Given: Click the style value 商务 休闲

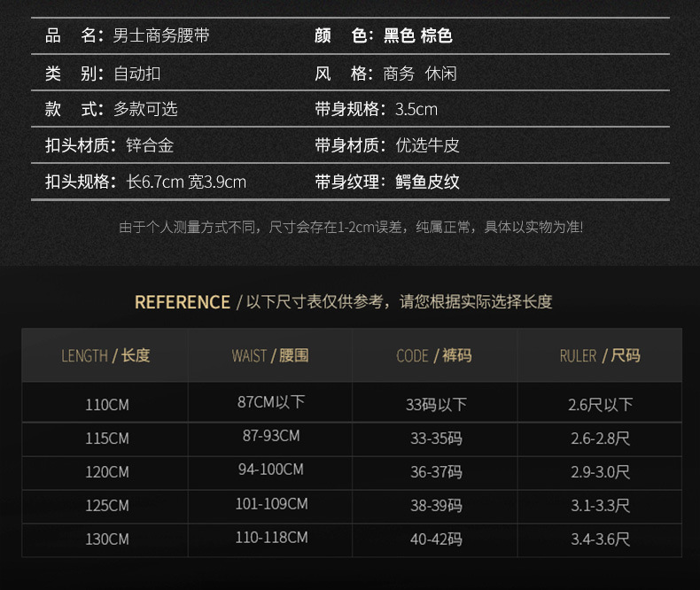Looking at the screenshot, I should [x=420, y=74].
